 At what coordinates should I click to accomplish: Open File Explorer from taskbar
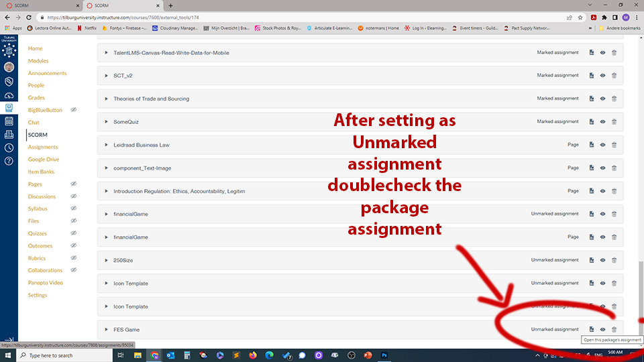[138, 355]
